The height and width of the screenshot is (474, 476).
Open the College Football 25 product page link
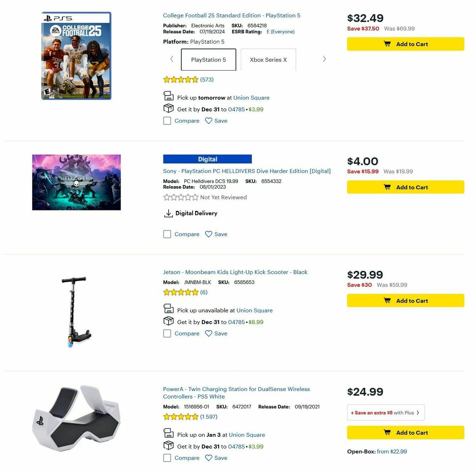(232, 15)
